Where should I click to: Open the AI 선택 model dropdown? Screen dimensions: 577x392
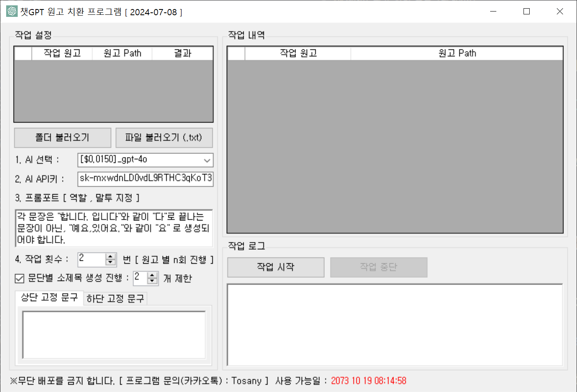pyautogui.click(x=145, y=160)
